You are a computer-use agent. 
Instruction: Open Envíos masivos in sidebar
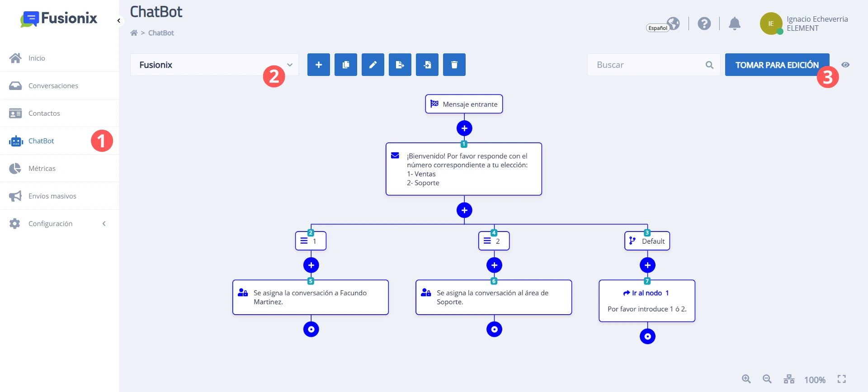tap(59, 196)
